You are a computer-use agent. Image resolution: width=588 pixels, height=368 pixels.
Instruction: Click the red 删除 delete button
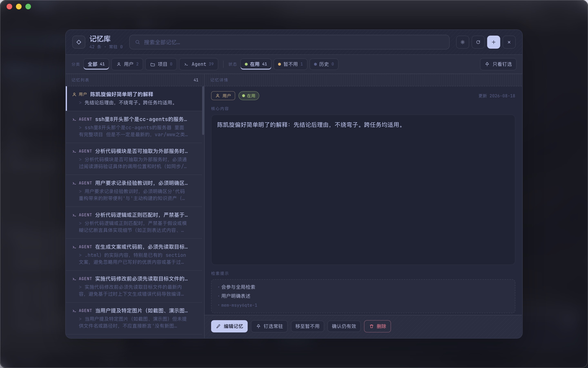[377, 326]
